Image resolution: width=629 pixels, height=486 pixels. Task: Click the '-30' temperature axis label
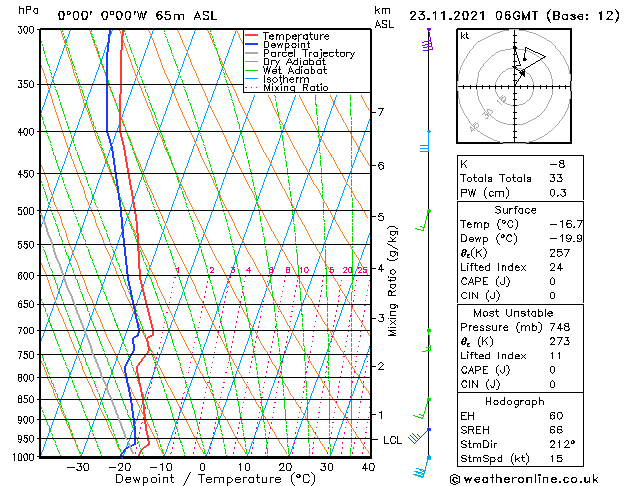point(77,467)
